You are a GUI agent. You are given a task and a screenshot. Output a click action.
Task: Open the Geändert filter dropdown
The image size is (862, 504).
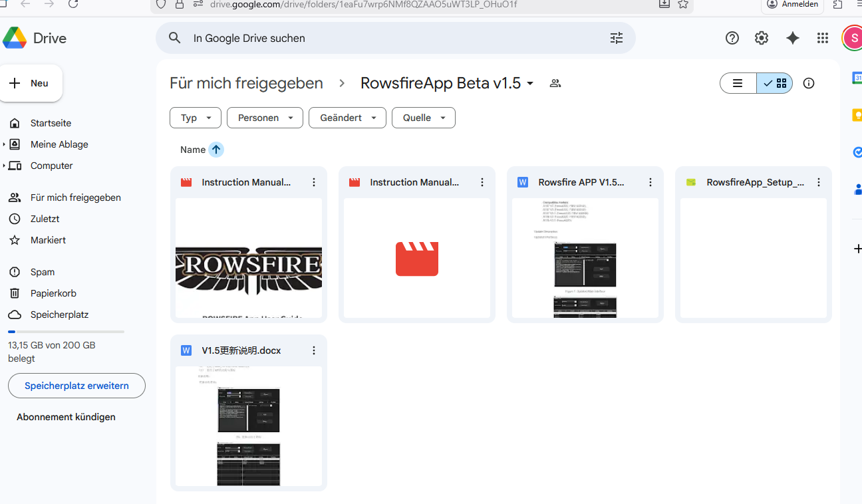347,118
